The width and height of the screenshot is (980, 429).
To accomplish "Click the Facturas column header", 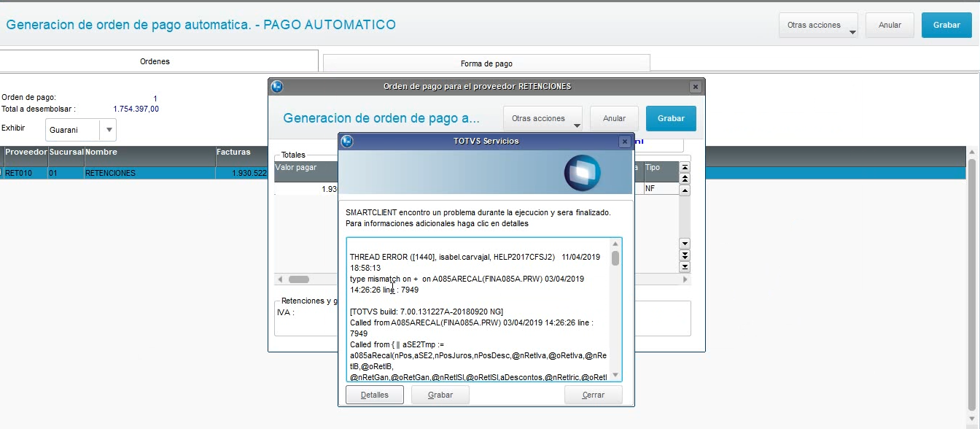I will click(241, 152).
